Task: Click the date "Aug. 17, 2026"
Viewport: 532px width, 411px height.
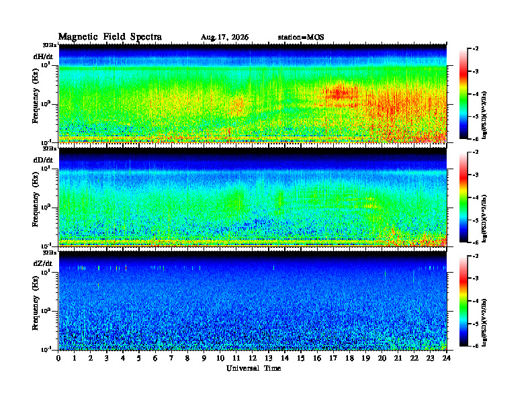Action: point(224,38)
